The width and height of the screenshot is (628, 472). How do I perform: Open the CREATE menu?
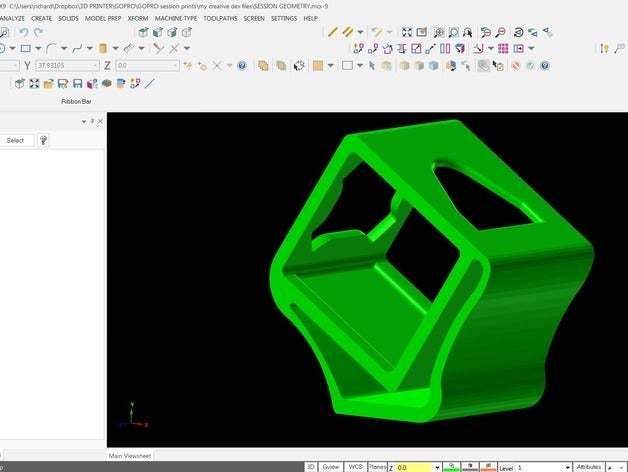[x=41, y=18]
